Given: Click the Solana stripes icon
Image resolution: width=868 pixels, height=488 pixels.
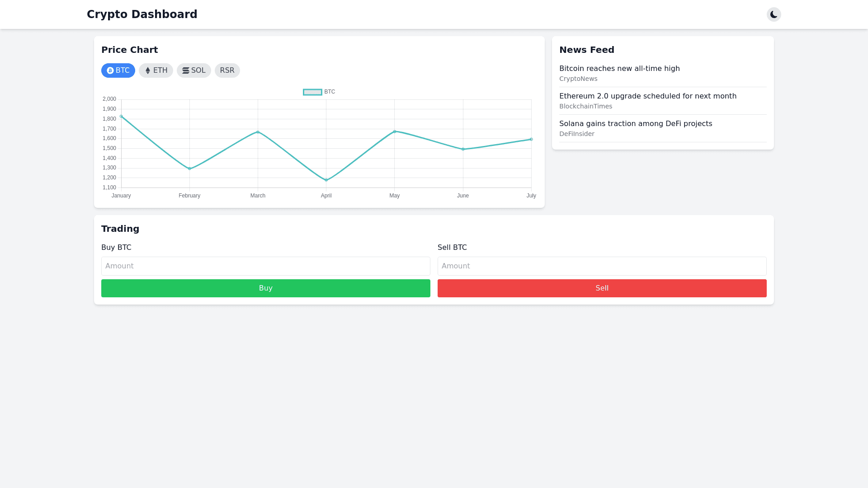Looking at the screenshot, I should [186, 70].
